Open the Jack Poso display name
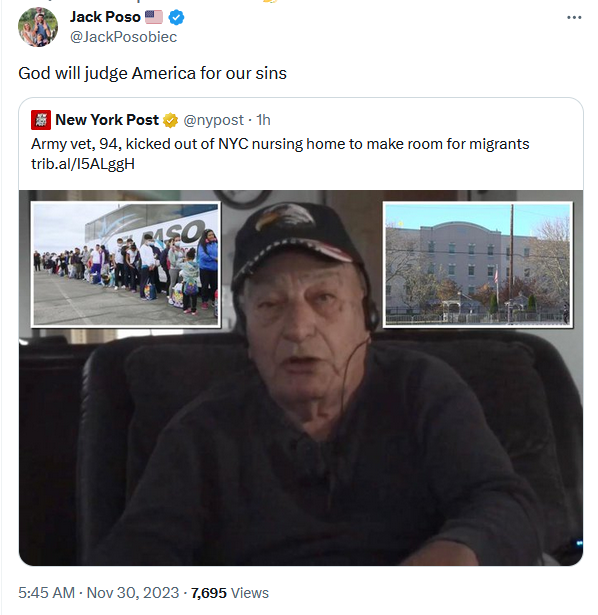Viewport: 598px width, 615px height. (x=105, y=17)
